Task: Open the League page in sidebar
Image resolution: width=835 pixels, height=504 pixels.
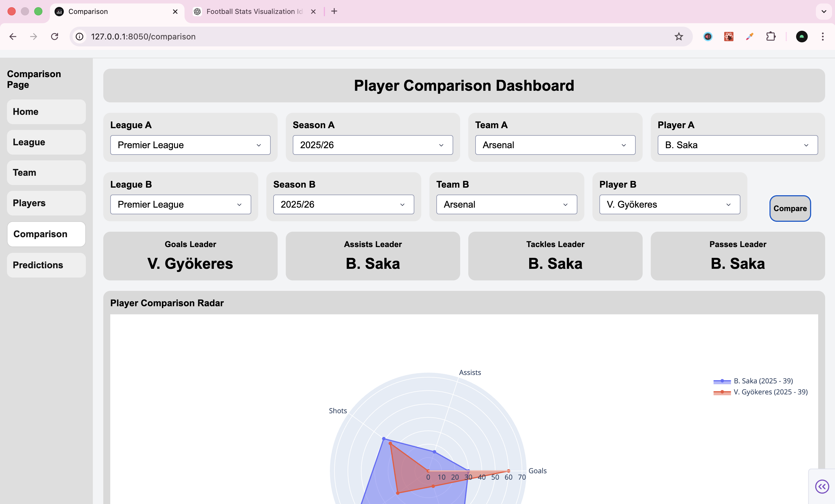Action: (x=46, y=142)
